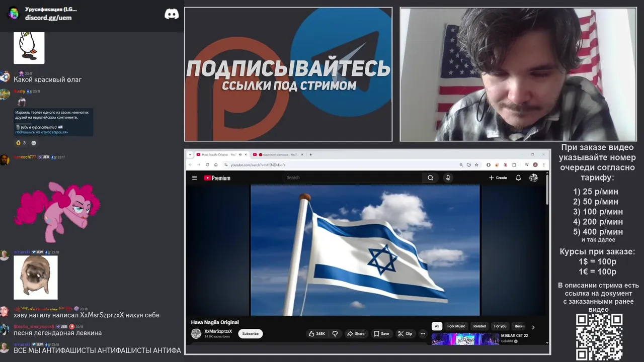Click the МЭШАП СЕТ 22 video title
The image size is (644, 362).
514,335
